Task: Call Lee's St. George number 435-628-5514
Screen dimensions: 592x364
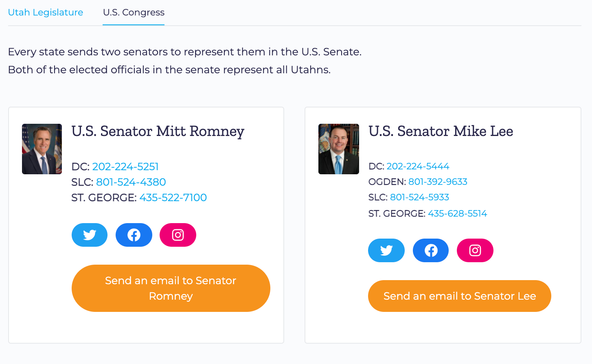Action: point(457,213)
